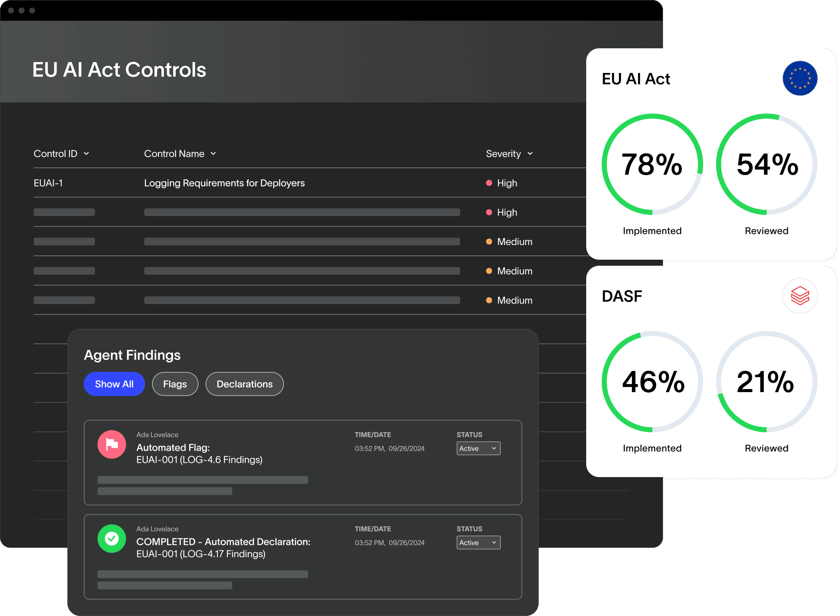The height and width of the screenshot is (616, 840).
Task: Click the 46% Implemented DASF circle
Action: pos(652,382)
